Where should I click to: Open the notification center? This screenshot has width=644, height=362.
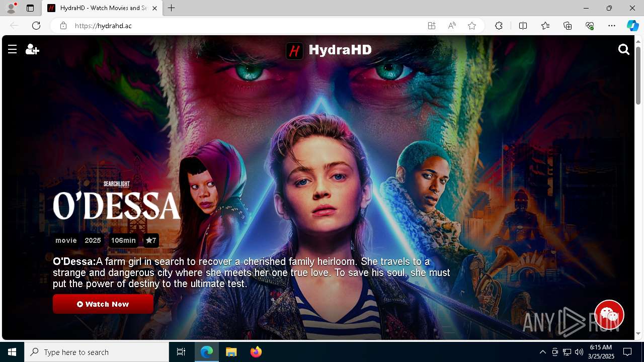coord(627,352)
